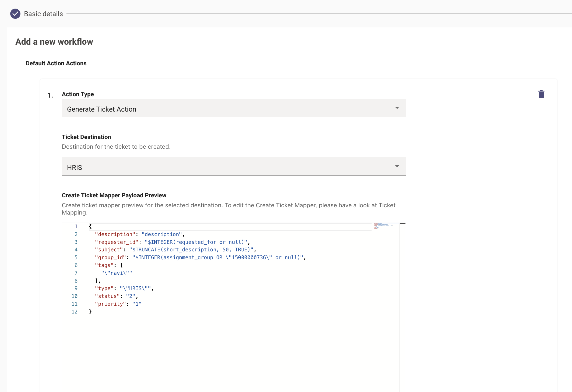572x392 pixels.
Task: Go to the Basic details step
Action: [43, 14]
